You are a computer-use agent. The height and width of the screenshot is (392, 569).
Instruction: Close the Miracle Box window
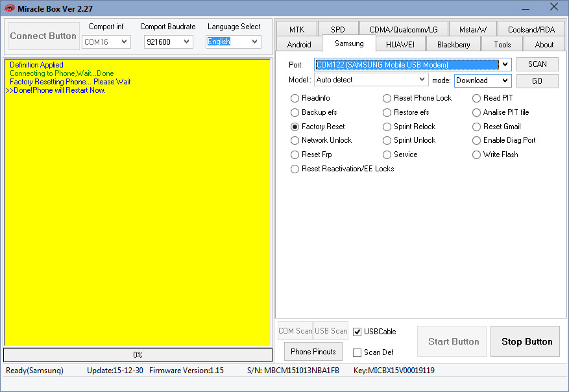tap(553, 7)
